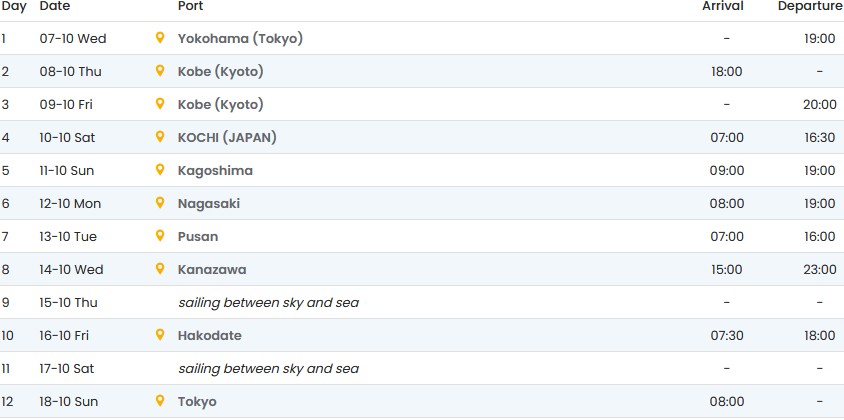Click the map pin next to Pusan
This screenshot has width=844, height=420.
(159, 236)
